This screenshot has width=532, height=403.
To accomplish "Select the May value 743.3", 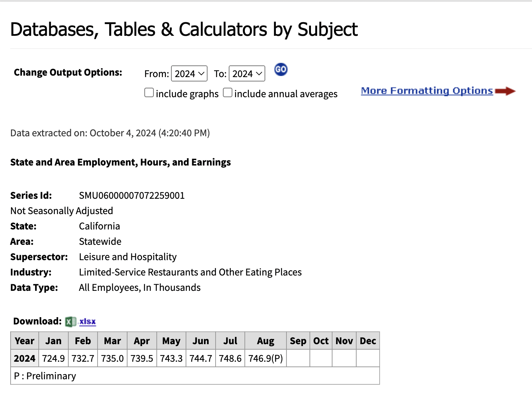I will pos(171,358).
